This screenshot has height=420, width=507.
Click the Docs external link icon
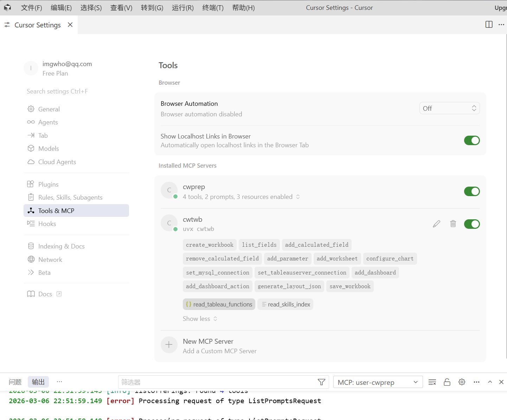(59, 294)
